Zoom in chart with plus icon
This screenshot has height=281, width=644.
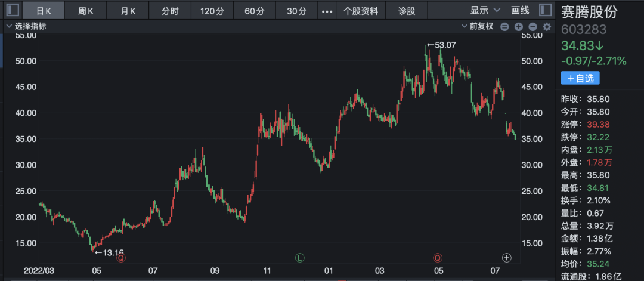pyautogui.click(x=518, y=26)
